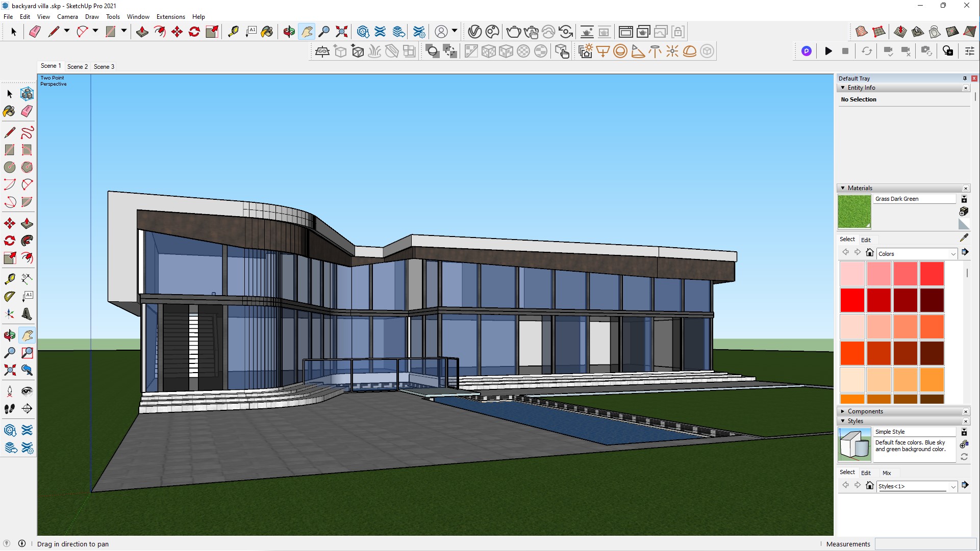Select the Look Around eye tool
980x551 pixels.
(27, 391)
